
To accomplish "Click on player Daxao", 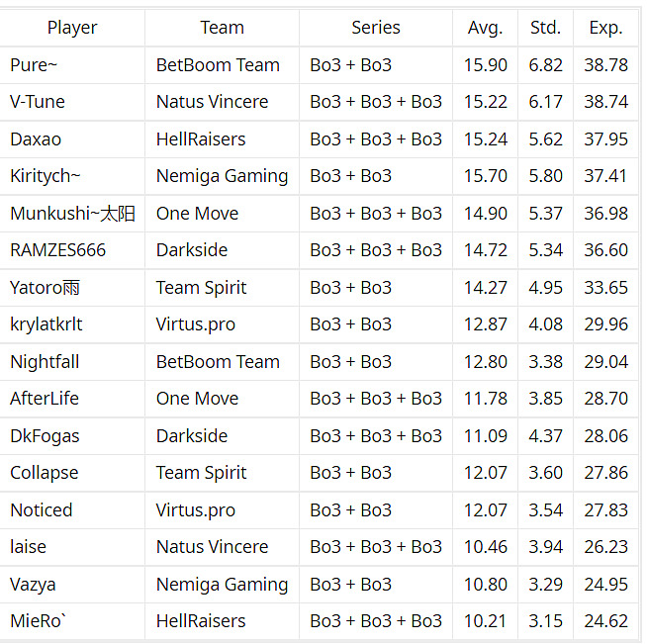I will pos(36,139).
